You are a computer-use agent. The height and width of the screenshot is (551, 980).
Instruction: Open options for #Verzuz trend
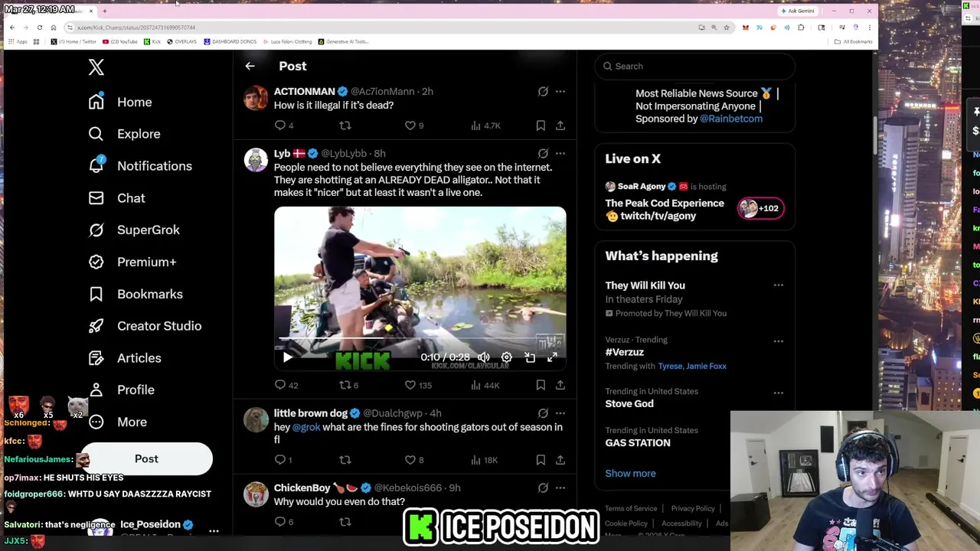tap(778, 341)
